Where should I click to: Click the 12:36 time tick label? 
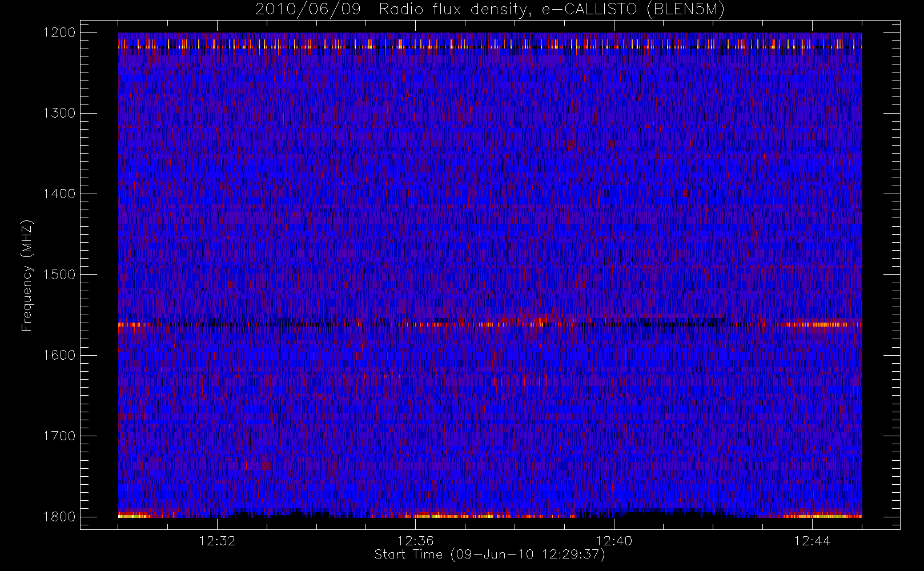pyautogui.click(x=416, y=541)
